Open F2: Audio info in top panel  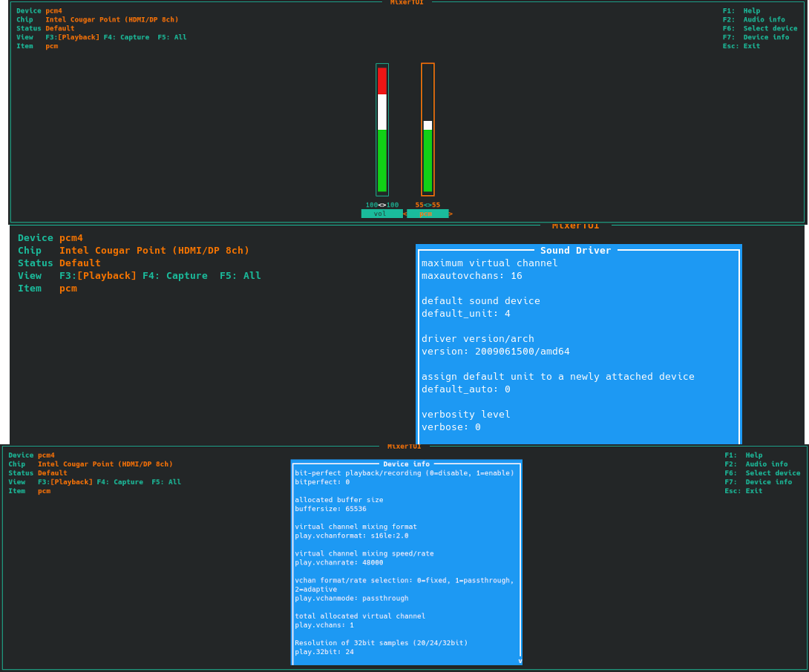(x=753, y=19)
